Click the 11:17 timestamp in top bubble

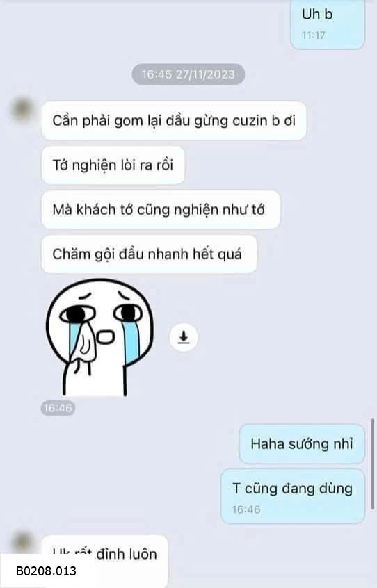[x=314, y=35]
